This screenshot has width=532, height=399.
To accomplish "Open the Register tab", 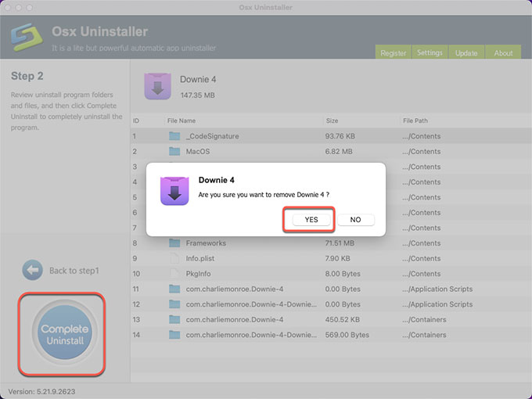I will (393, 53).
